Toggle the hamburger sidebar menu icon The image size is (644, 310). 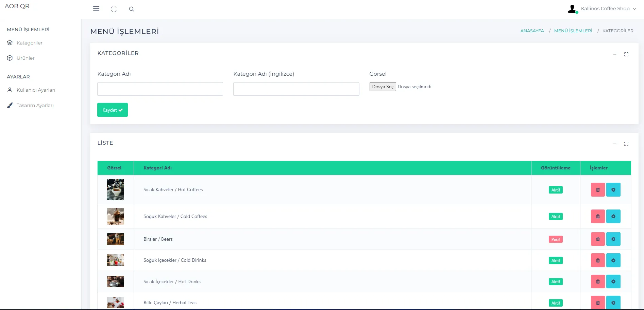[96, 9]
